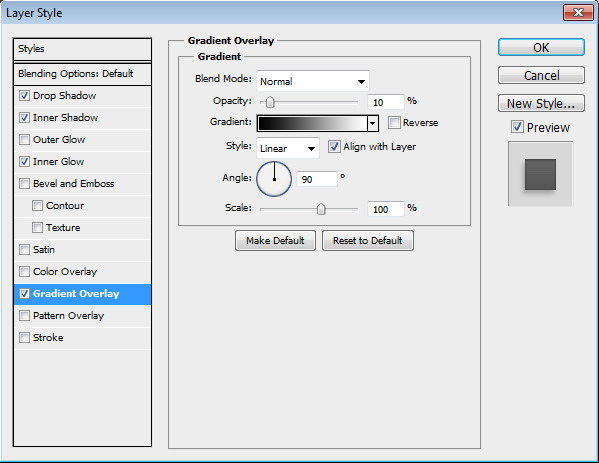Click the Angle dial control
The height and width of the screenshot is (463, 599).
[274, 179]
